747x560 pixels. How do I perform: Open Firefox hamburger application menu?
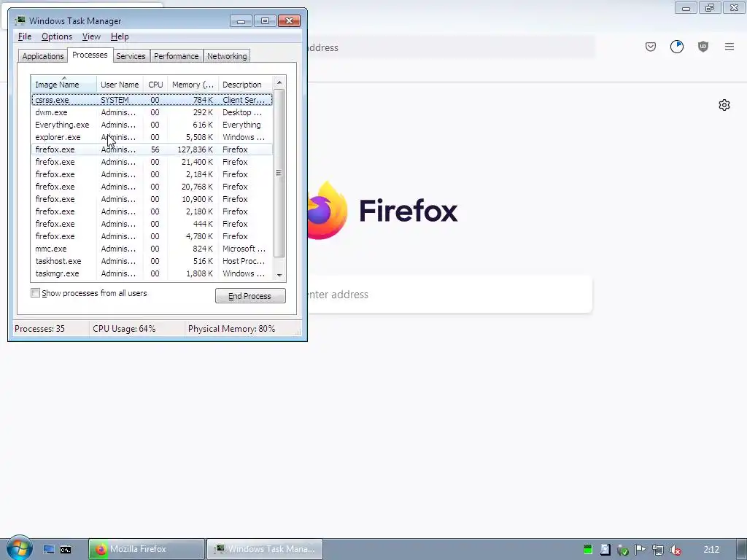pyautogui.click(x=729, y=47)
